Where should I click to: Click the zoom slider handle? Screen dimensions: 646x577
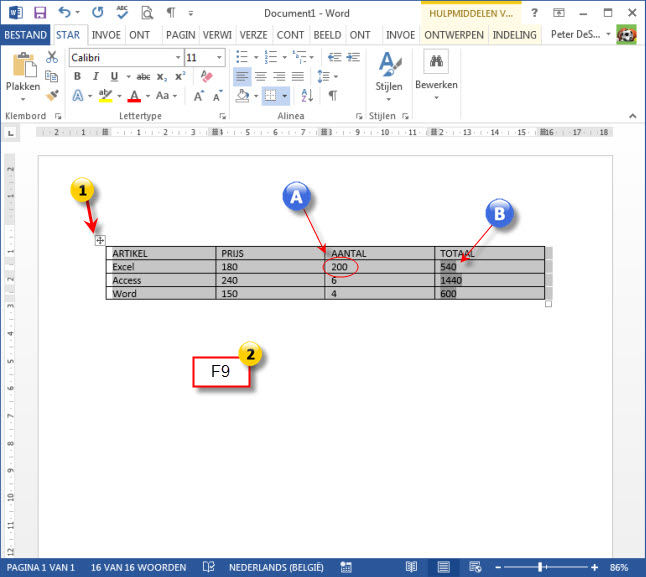coord(540,567)
